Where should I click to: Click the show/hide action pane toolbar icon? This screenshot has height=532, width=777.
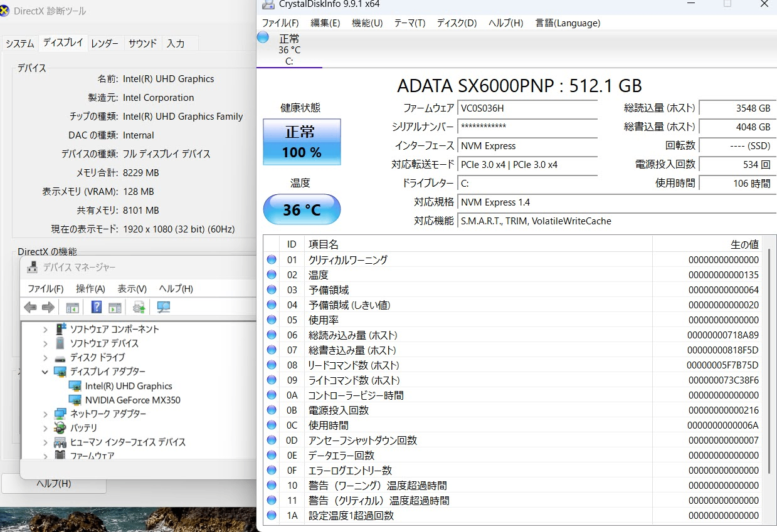point(115,307)
